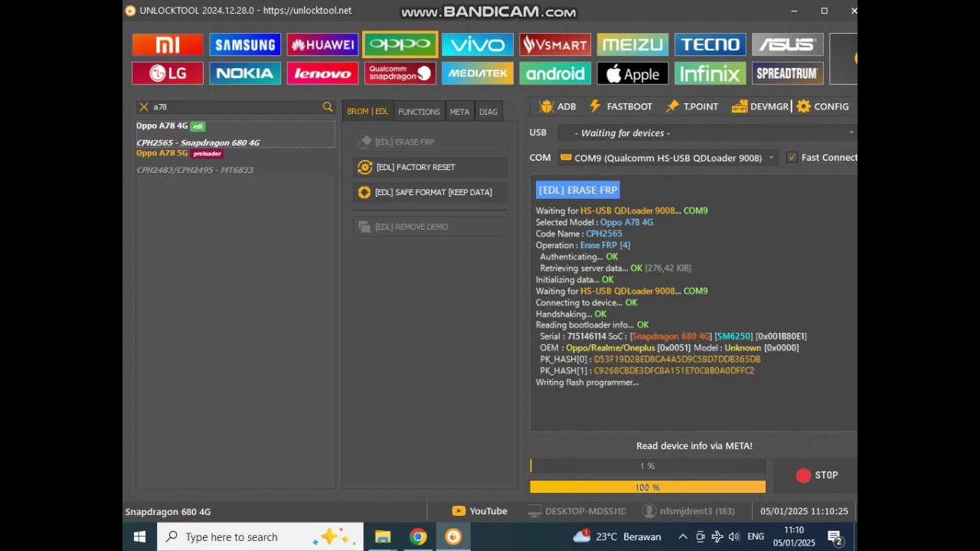Click the [EDL] REMOVE DEMO button
The height and width of the screenshot is (551, 980).
click(430, 227)
